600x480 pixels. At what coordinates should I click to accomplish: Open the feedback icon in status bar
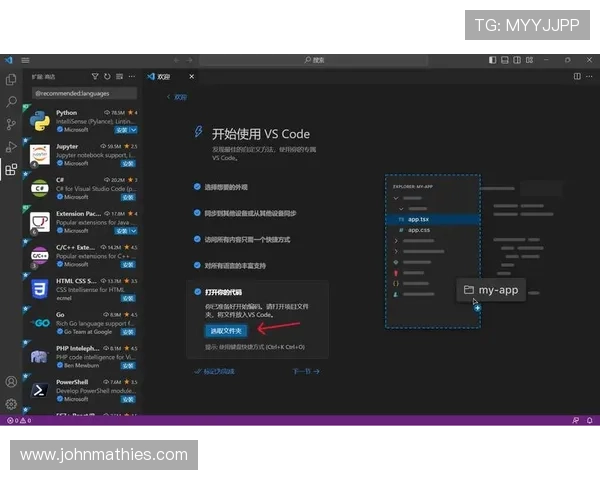[576, 420]
